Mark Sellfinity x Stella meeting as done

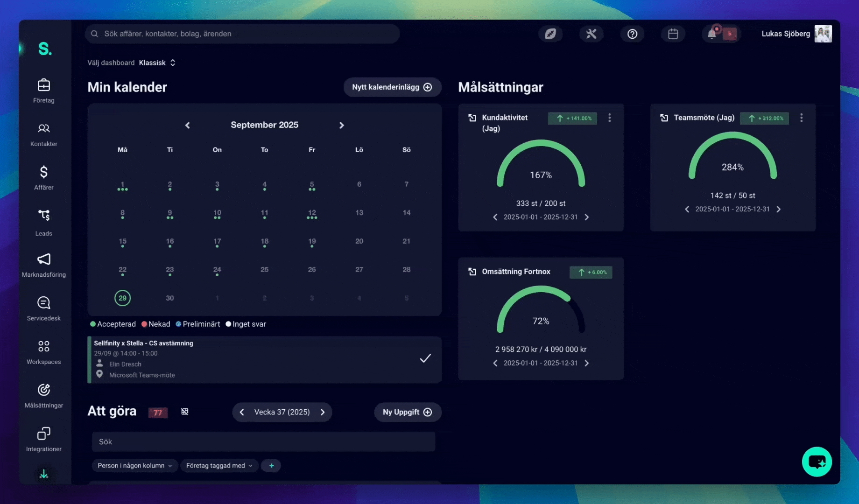click(425, 358)
